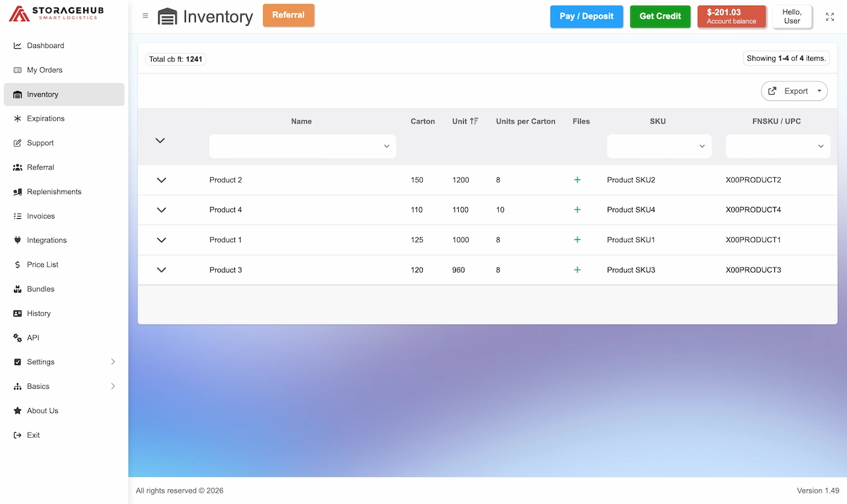The height and width of the screenshot is (504, 847).
Task: Add file for Product 1 with plus icon
Action: point(577,240)
